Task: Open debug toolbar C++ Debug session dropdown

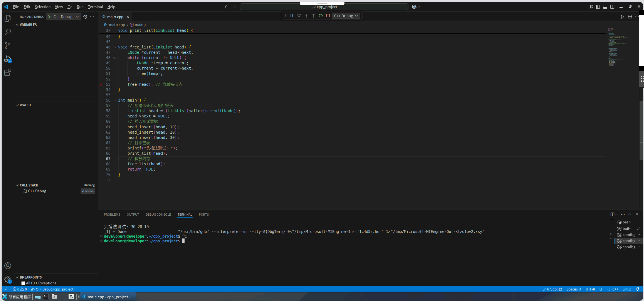Action: (346, 16)
